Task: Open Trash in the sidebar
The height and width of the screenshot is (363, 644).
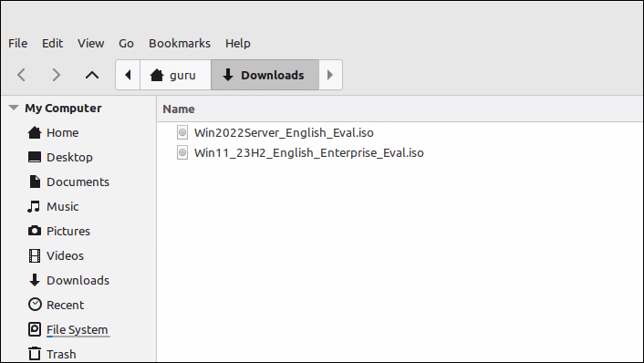Action: click(x=61, y=354)
